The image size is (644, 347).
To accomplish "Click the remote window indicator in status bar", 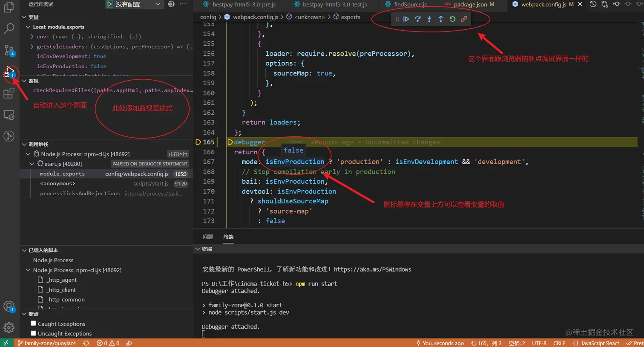I will [6, 343].
